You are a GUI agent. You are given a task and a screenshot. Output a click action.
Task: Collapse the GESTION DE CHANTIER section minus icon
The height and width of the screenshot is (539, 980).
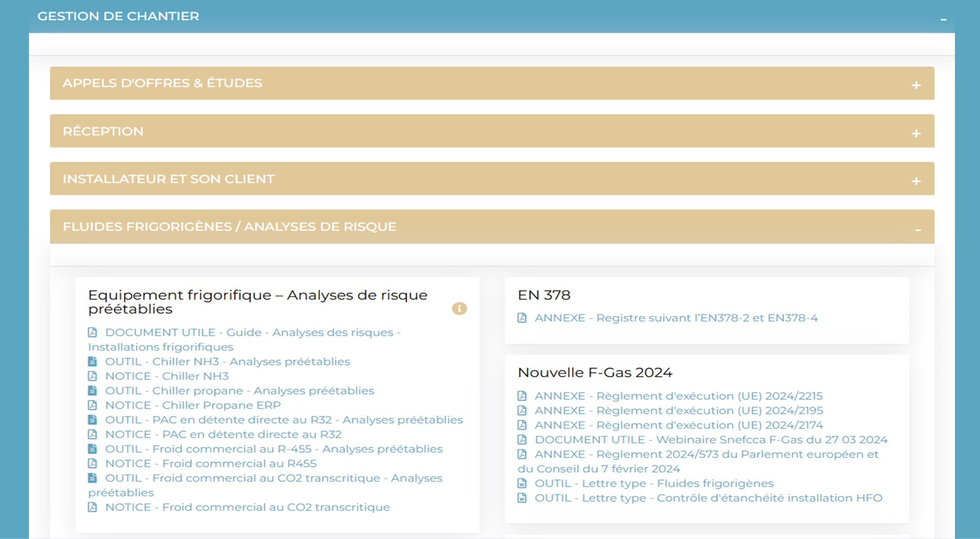click(x=943, y=19)
